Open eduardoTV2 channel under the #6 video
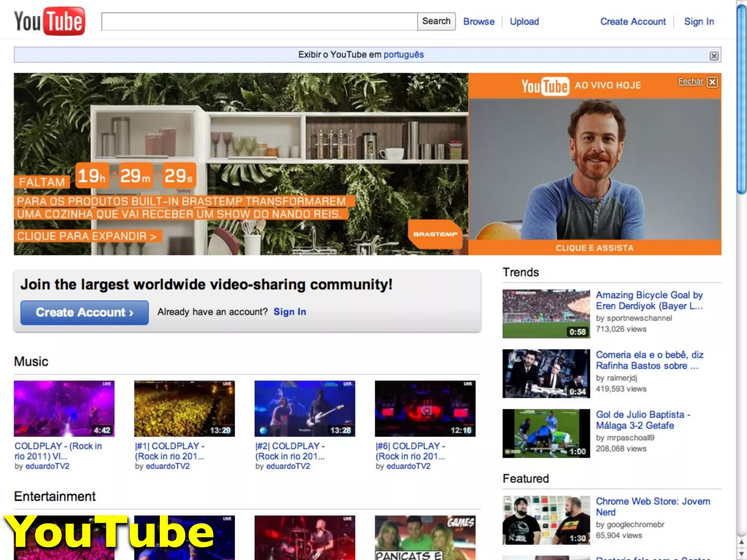The height and width of the screenshot is (560, 747). [408, 466]
